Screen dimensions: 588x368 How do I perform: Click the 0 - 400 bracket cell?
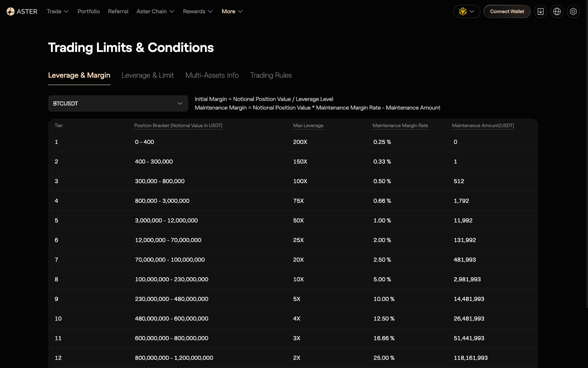point(145,142)
